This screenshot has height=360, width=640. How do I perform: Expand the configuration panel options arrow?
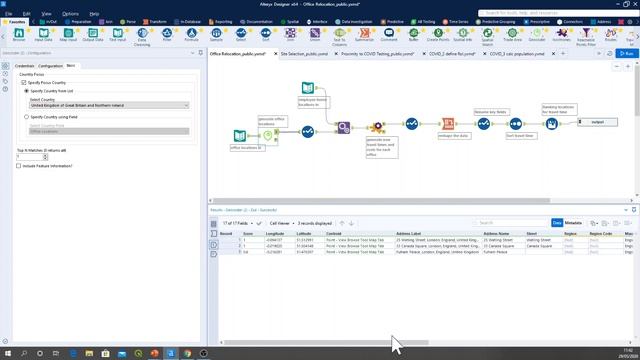[x=192, y=53]
